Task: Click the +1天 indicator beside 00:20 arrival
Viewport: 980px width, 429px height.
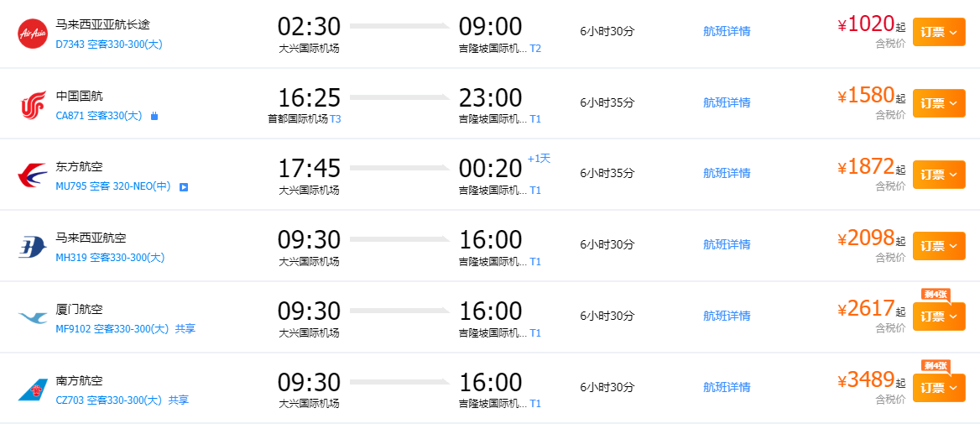Action: coord(539,159)
